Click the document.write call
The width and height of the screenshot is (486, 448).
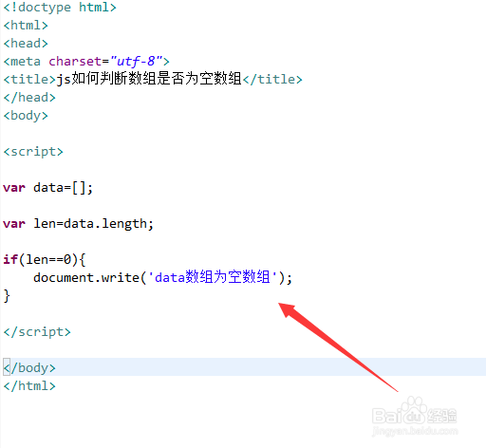(162, 277)
